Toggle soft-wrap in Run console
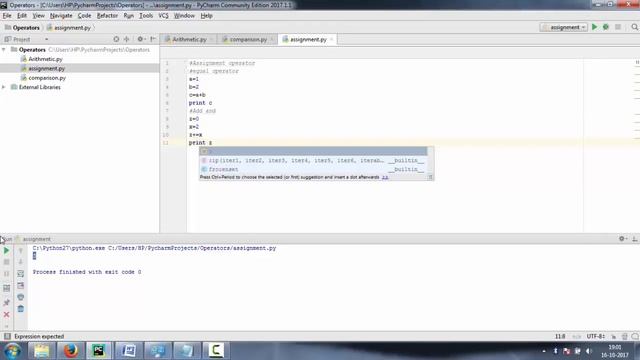Image resolution: width=640 pixels, height=360 pixels. click(20, 273)
